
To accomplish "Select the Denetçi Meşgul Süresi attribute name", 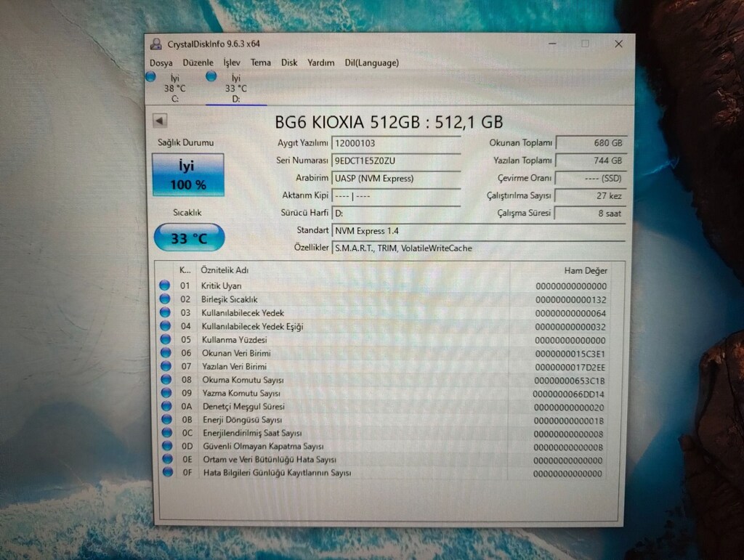I will (243, 406).
